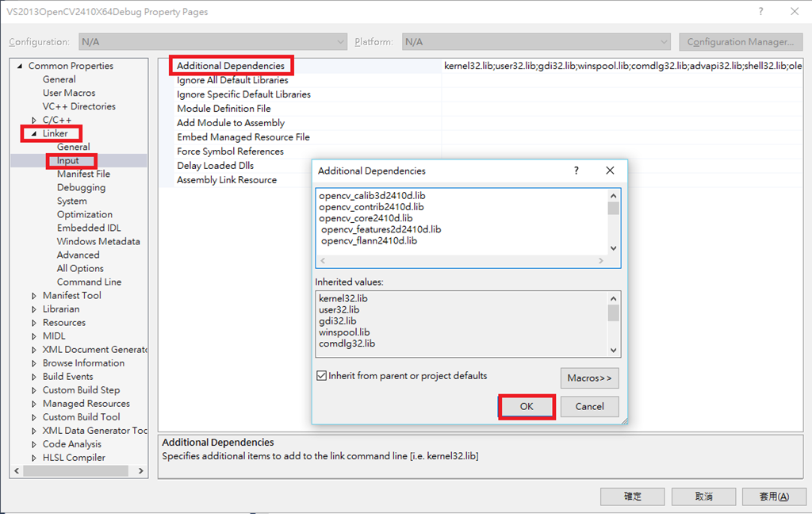Click the dependencies box horizontal scroll-right arrow
812x514 pixels.
pyautogui.click(x=601, y=261)
